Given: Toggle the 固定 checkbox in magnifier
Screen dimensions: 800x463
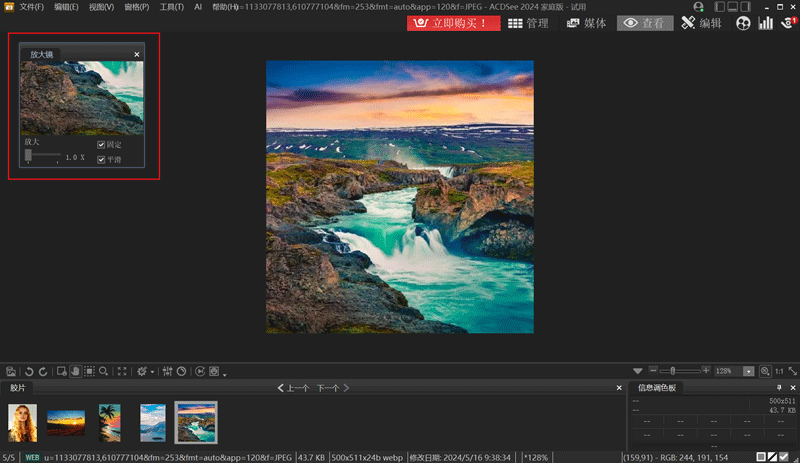Looking at the screenshot, I should pyautogui.click(x=101, y=145).
